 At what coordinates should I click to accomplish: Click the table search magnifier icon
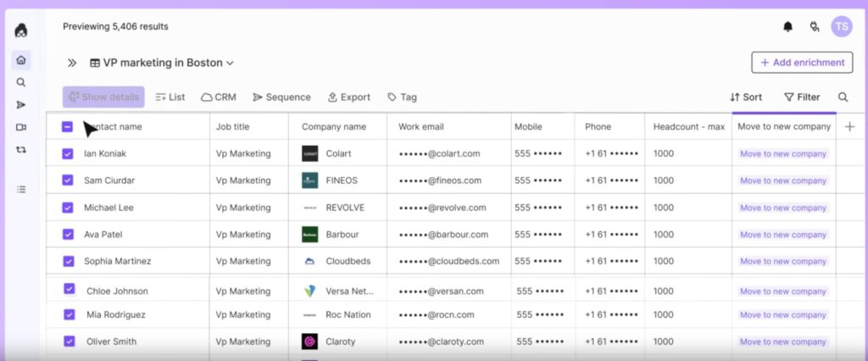pyautogui.click(x=843, y=97)
